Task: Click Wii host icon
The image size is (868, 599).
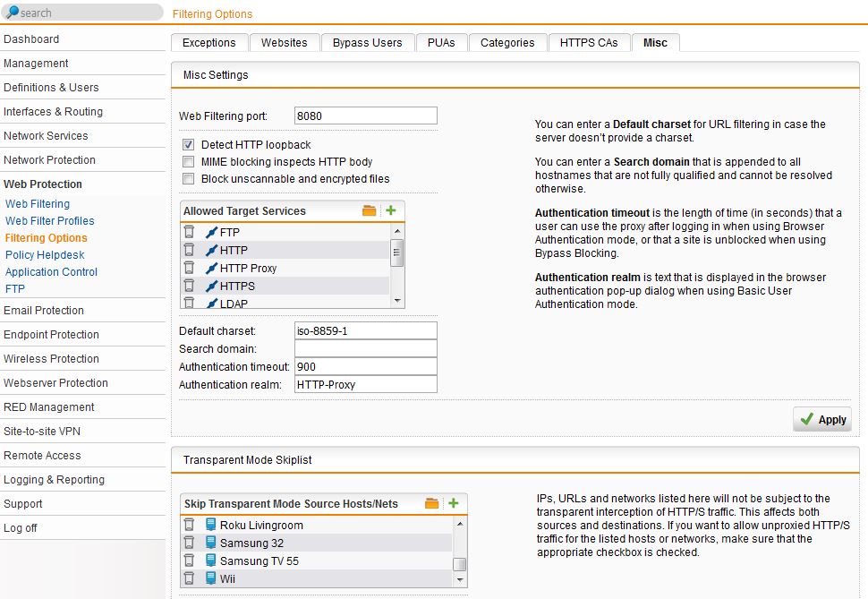Action: pos(211,578)
